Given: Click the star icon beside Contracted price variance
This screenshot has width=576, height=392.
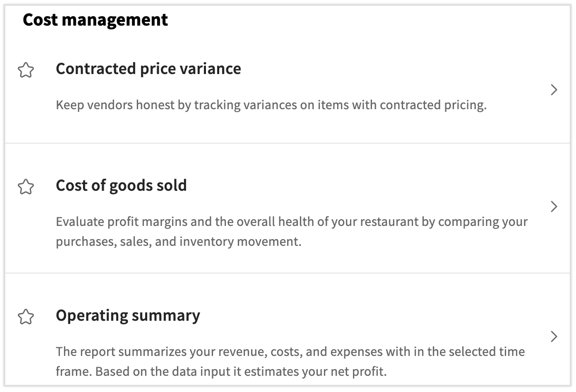Looking at the screenshot, I should click(x=26, y=69).
